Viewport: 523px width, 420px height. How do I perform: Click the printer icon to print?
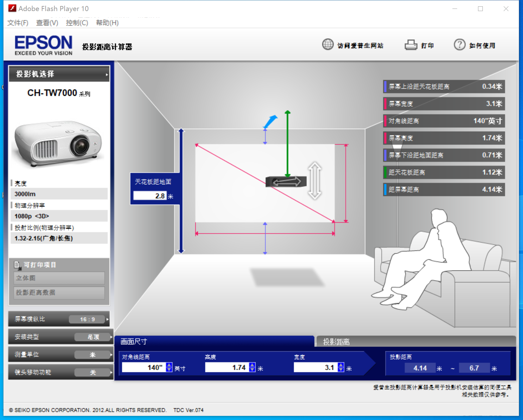pyautogui.click(x=411, y=45)
